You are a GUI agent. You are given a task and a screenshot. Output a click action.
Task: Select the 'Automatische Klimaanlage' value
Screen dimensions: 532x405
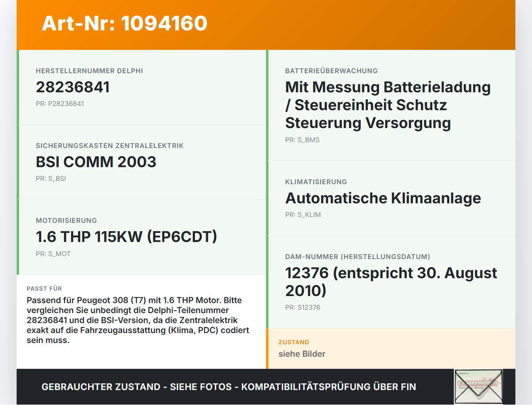pos(383,198)
